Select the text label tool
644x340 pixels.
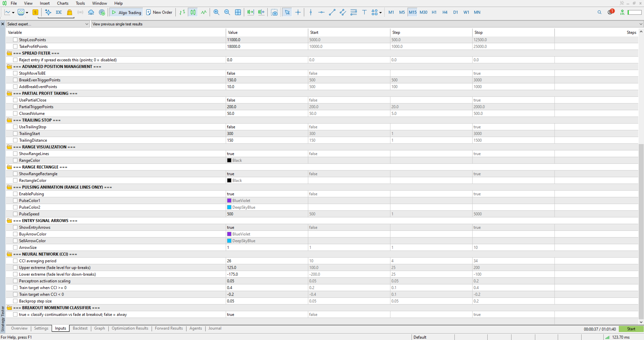364,12
